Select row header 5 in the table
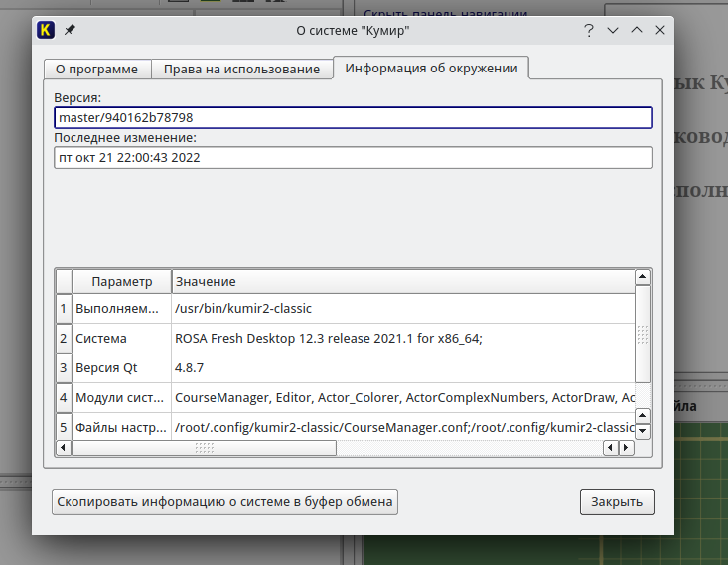This screenshot has width=728, height=565. (64, 427)
